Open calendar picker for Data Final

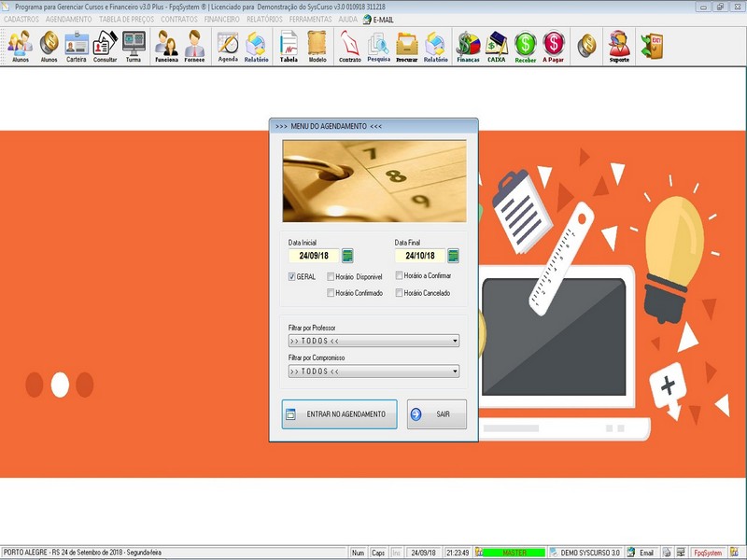454,256
